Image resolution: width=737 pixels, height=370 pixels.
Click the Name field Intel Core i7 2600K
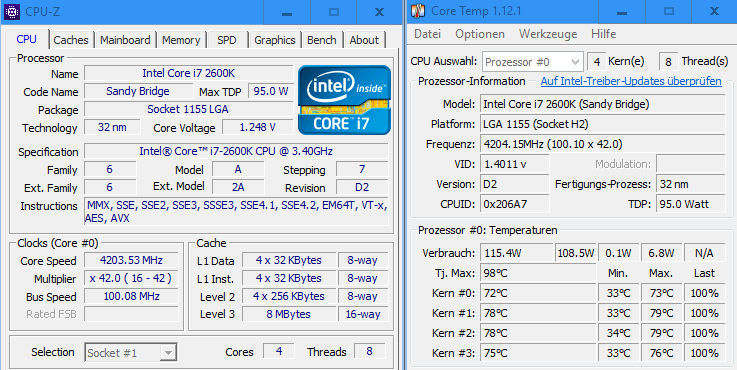coord(189,73)
